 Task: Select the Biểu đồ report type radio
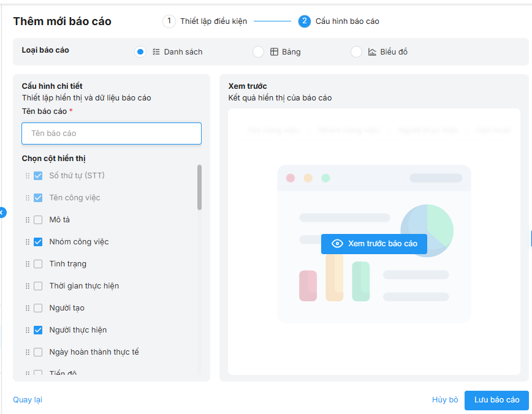[x=356, y=52]
